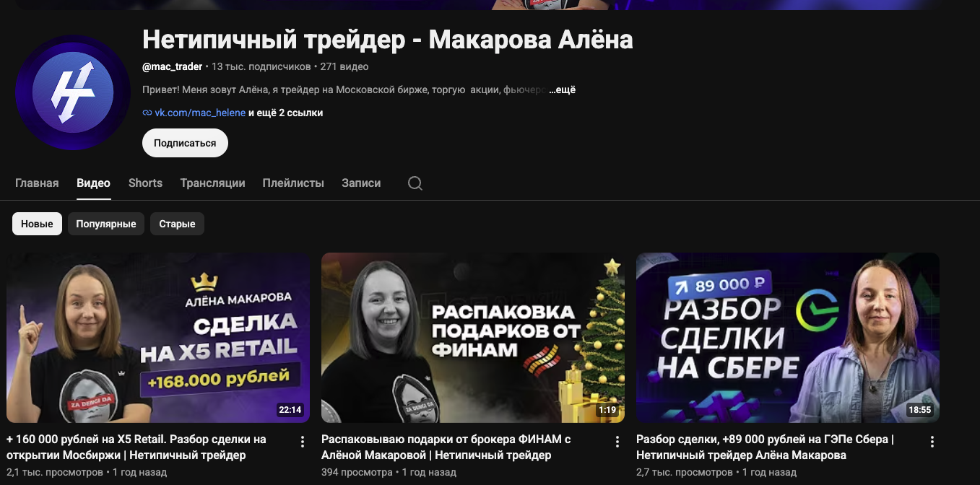Screen dimensions: 980x485
Task: Switch to the Записи tab
Action: [361, 183]
